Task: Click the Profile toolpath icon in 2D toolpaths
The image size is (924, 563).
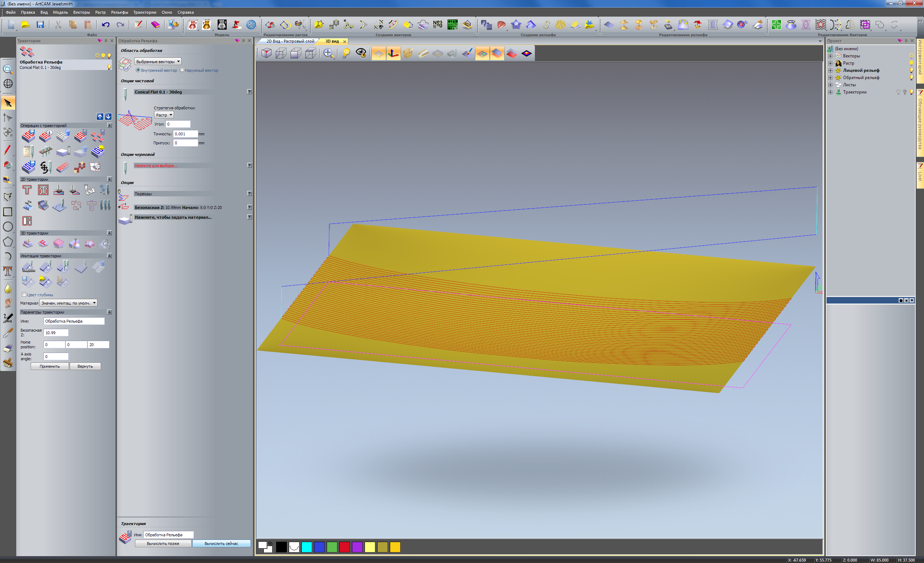Action: coord(27,190)
